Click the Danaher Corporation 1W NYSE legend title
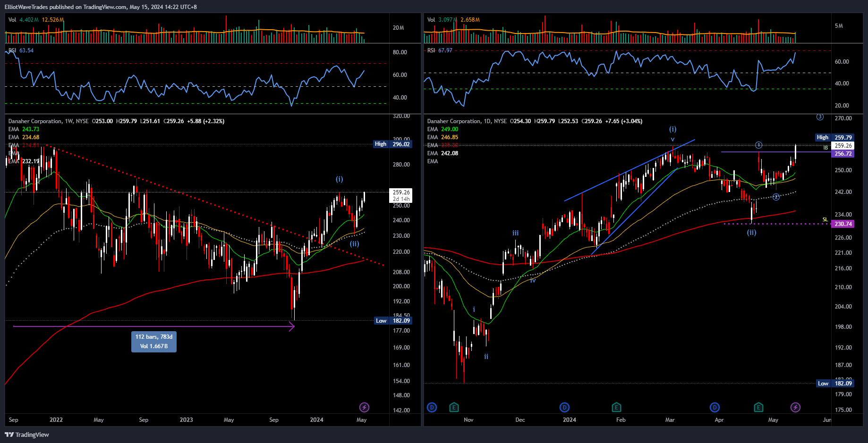This screenshot has width=868, height=443. (x=48, y=121)
